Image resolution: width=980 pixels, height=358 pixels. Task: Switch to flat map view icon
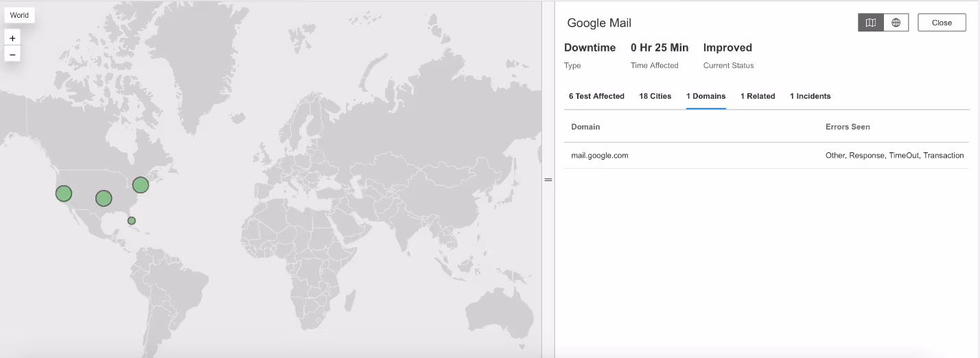click(871, 23)
